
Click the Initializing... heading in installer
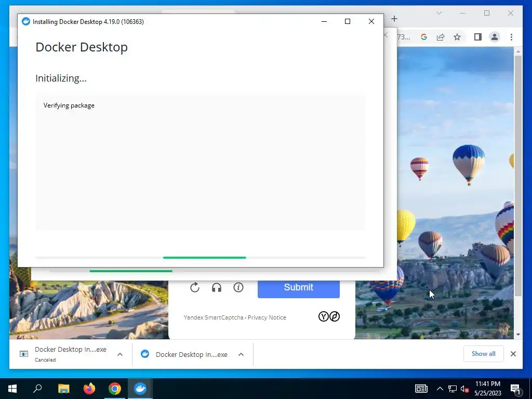[61, 78]
